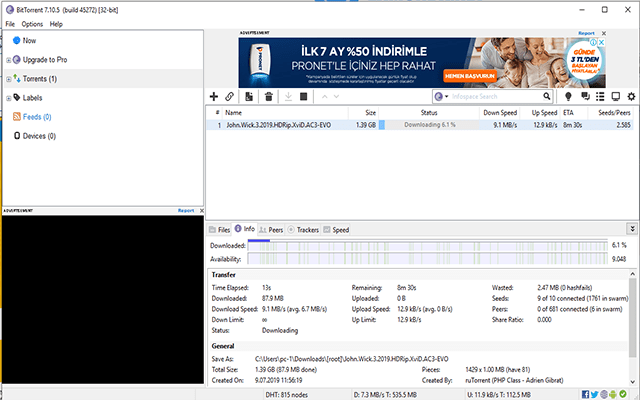Click the globe icon in status bar
Image resolution: width=640 pixels, height=400 pixels.
point(604,394)
